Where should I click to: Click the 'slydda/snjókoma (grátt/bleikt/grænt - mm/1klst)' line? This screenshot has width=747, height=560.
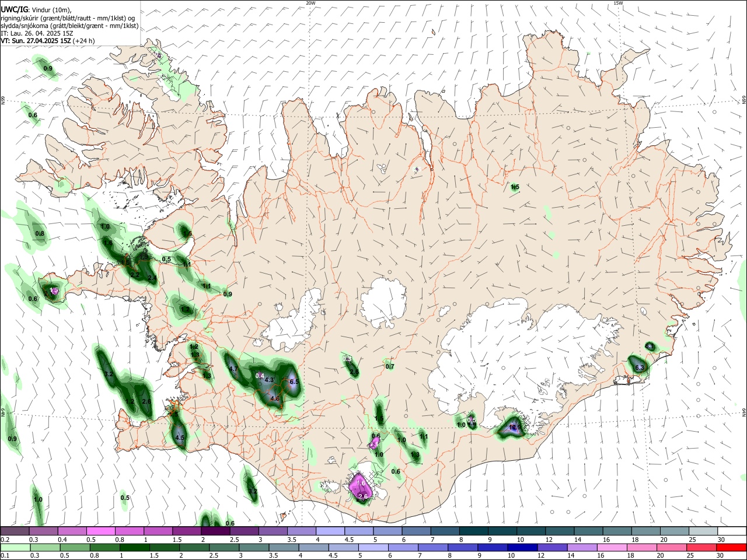coord(69,26)
